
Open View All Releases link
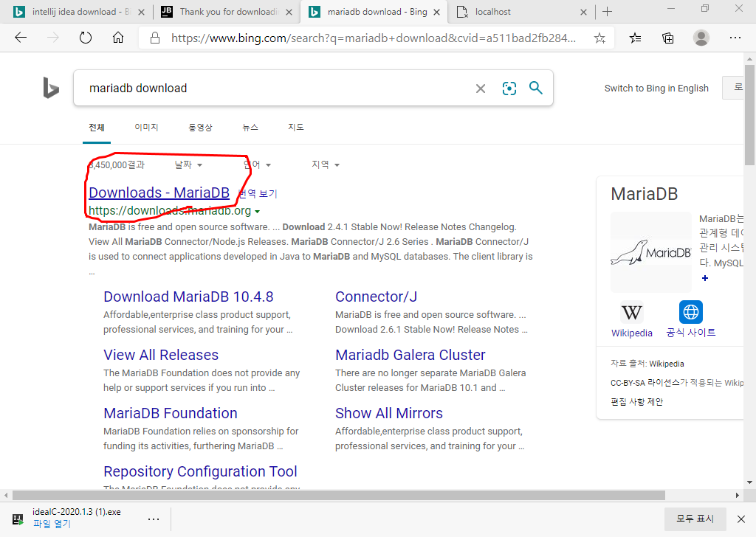[161, 355]
